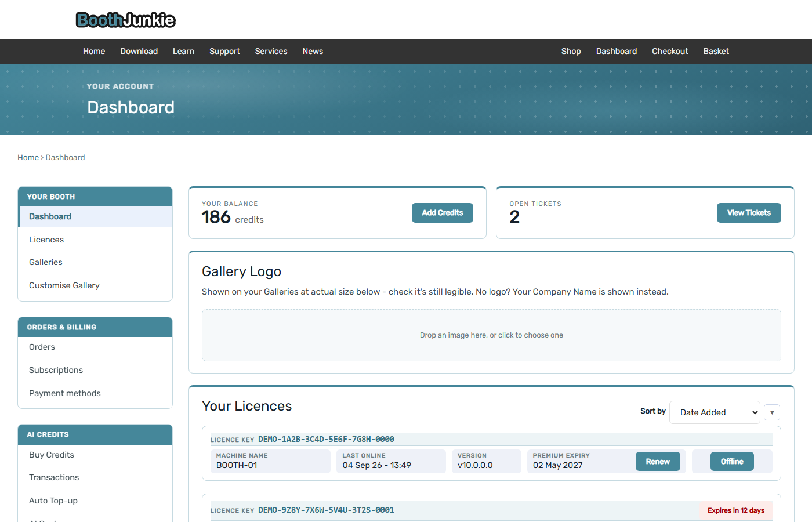Viewport: 812px width, 522px height.
Task: Click licence key DEMO-9Z8Y-7X6W-5V4U-3T2S-0001
Action: (x=326, y=510)
